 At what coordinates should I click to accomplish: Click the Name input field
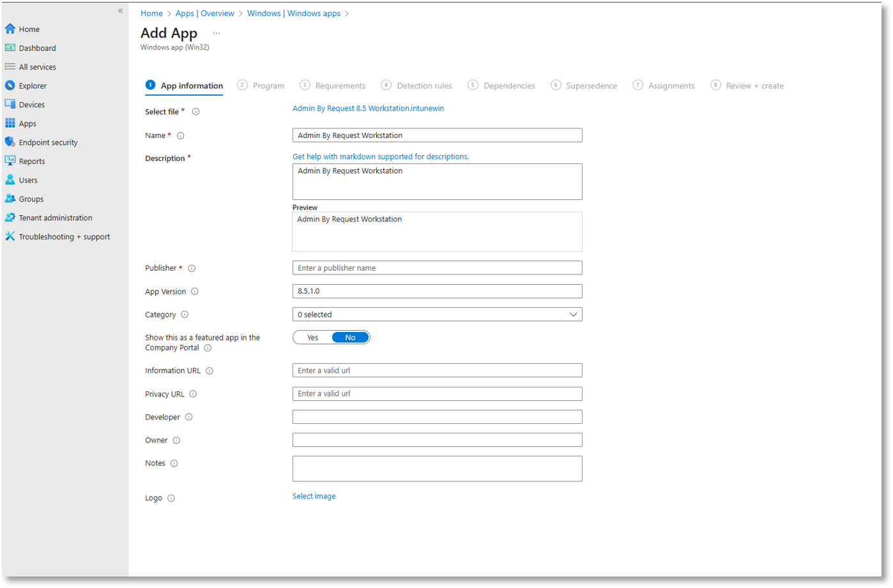click(x=438, y=135)
